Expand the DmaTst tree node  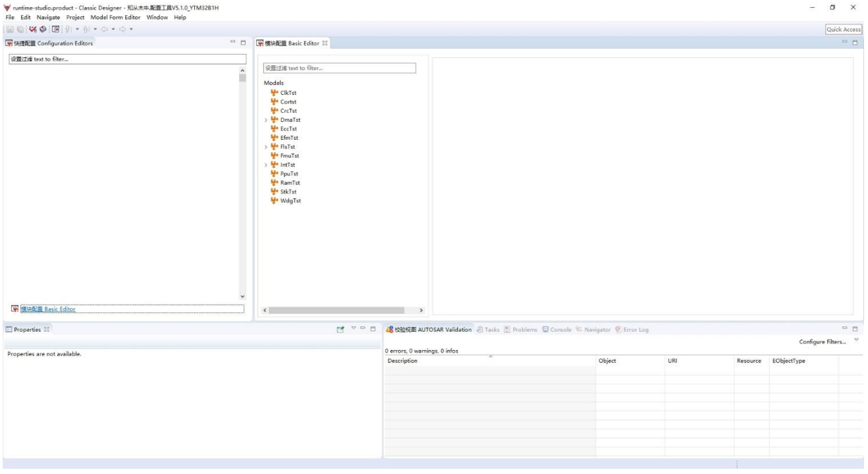pyautogui.click(x=266, y=120)
